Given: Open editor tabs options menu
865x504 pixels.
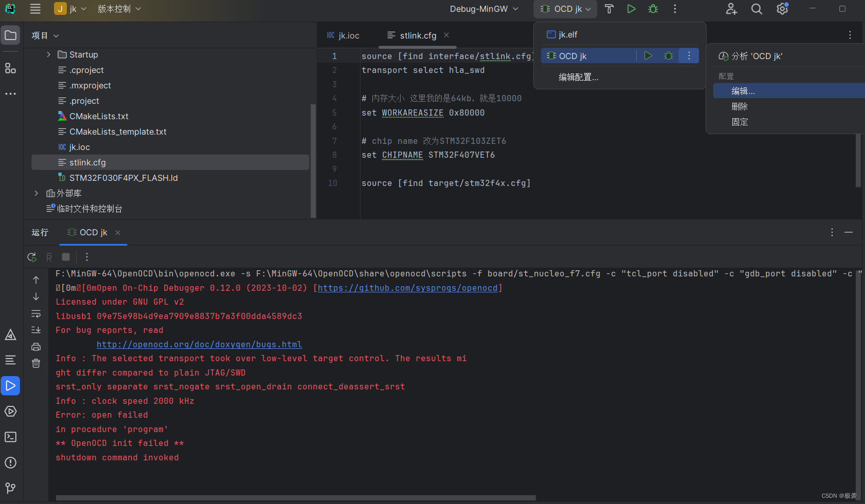Looking at the screenshot, I should 850,35.
